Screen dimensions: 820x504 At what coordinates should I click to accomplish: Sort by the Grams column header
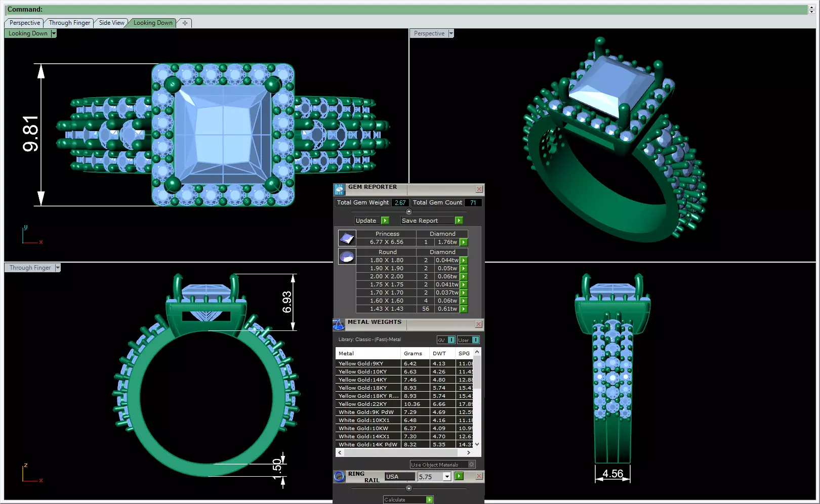pos(415,353)
